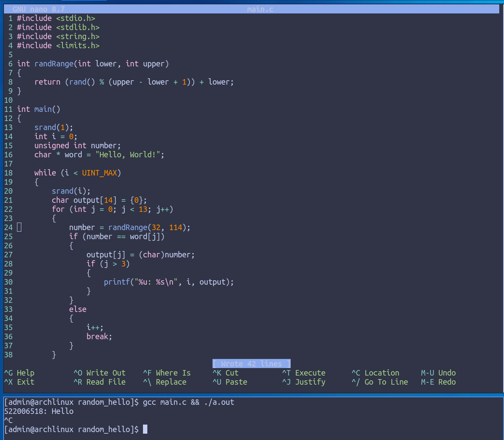This screenshot has height=440, width=504.
Task: Click the printf statement on line 30
Action: 169,282
